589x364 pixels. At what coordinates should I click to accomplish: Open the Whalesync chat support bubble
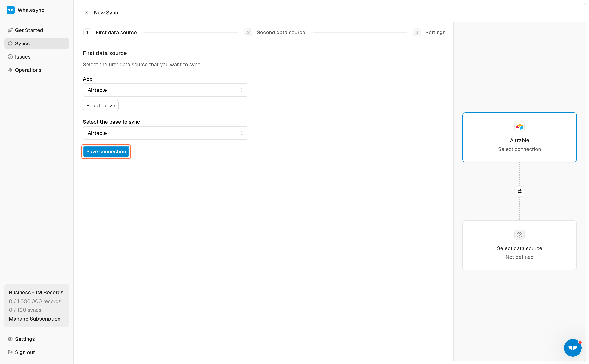tap(573, 348)
